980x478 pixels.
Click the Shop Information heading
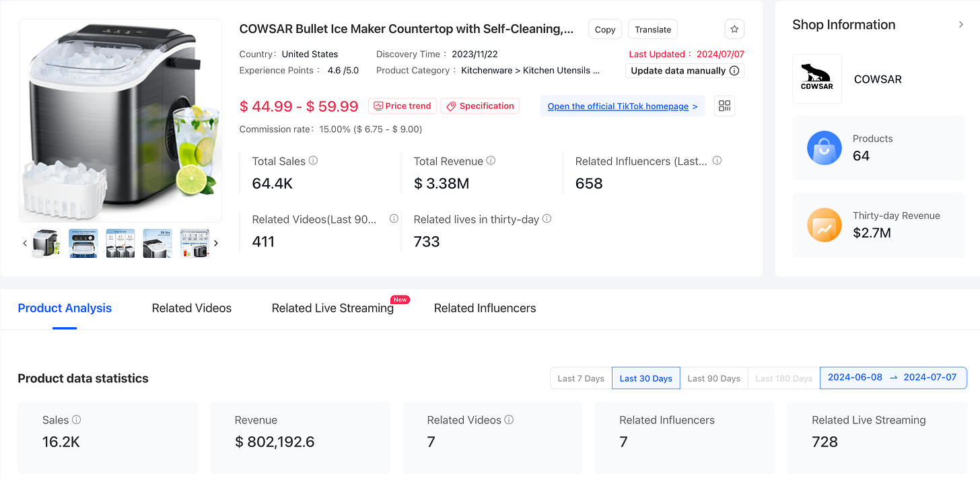click(844, 24)
